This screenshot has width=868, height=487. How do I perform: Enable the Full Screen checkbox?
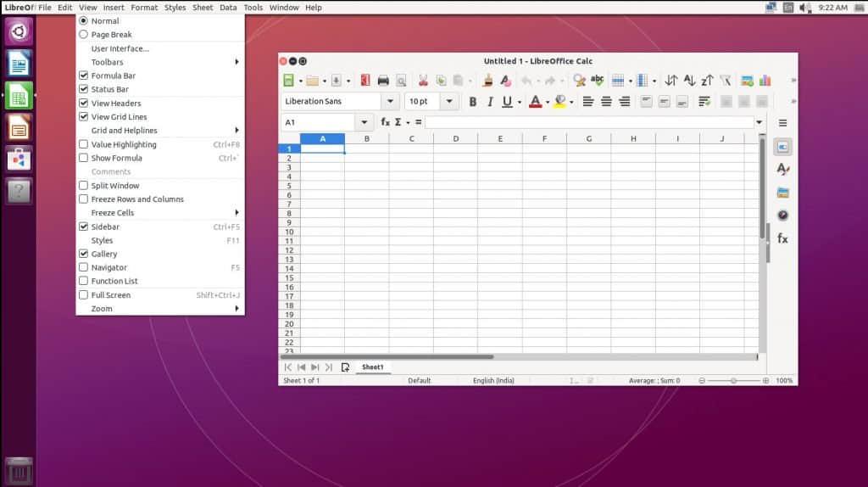pyautogui.click(x=84, y=295)
